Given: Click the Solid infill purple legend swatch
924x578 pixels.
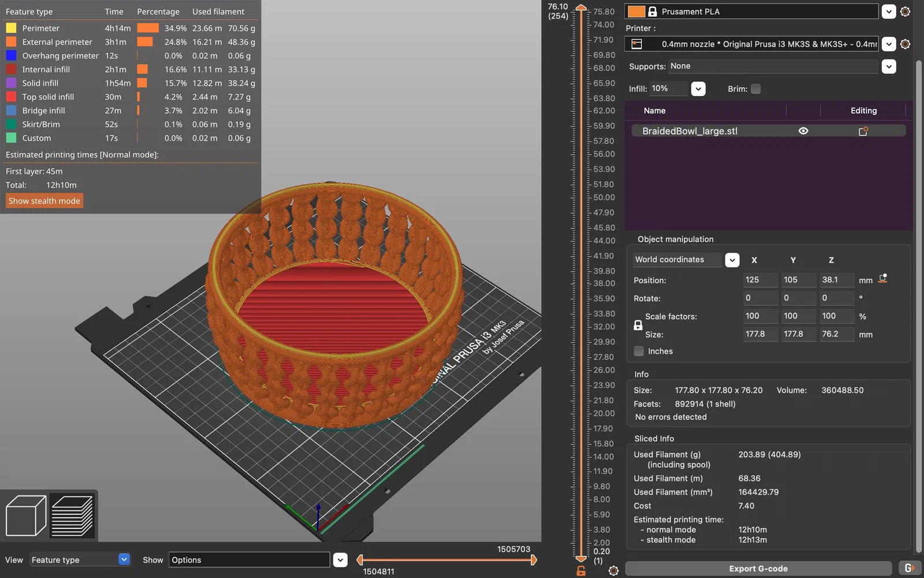Looking at the screenshot, I should (11, 83).
